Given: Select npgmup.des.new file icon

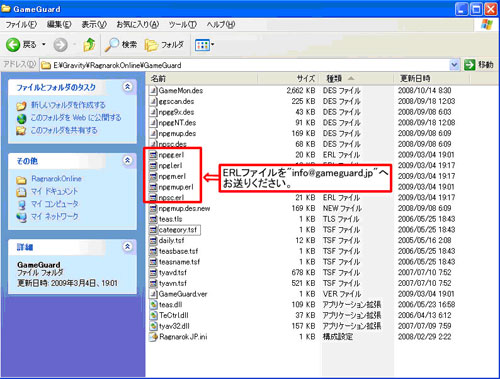Looking at the screenshot, I should pos(153,209).
